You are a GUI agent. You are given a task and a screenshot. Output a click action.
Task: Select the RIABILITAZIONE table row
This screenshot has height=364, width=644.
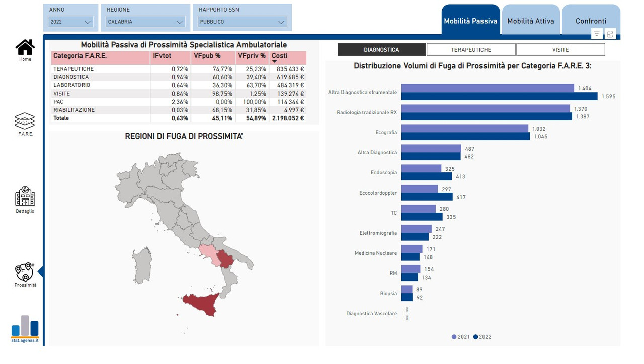[179, 110]
